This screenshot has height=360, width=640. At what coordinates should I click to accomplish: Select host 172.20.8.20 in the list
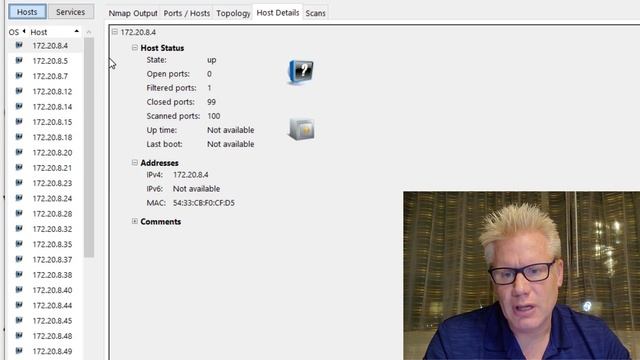[52, 152]
